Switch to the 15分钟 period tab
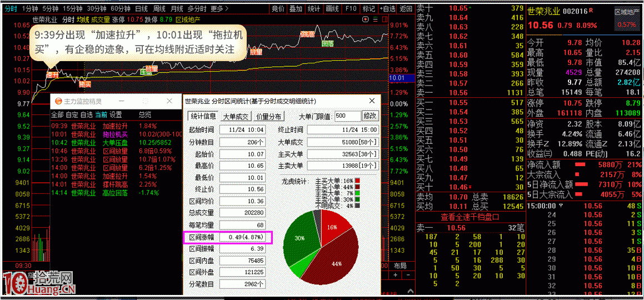 tap(73, 8)
